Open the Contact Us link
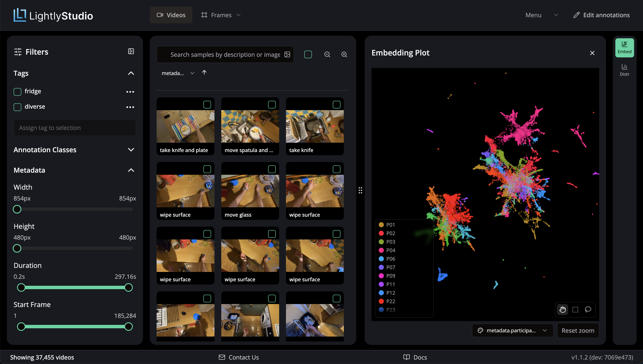643x364 pixels. [239, 357]
